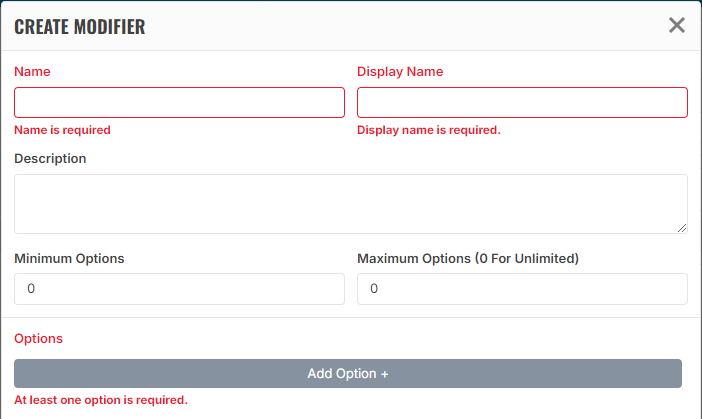Click the CREATE MODIFIER dialog title

[80, 27]
